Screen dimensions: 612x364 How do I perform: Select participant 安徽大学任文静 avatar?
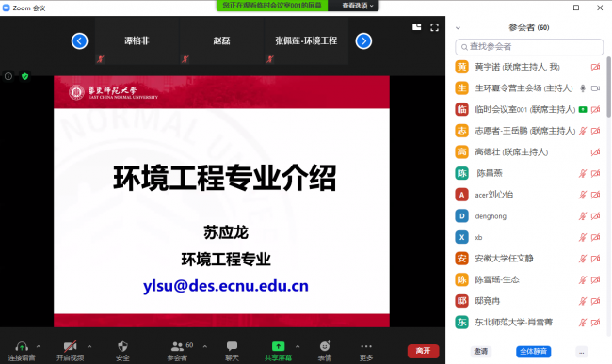(461, 259)
